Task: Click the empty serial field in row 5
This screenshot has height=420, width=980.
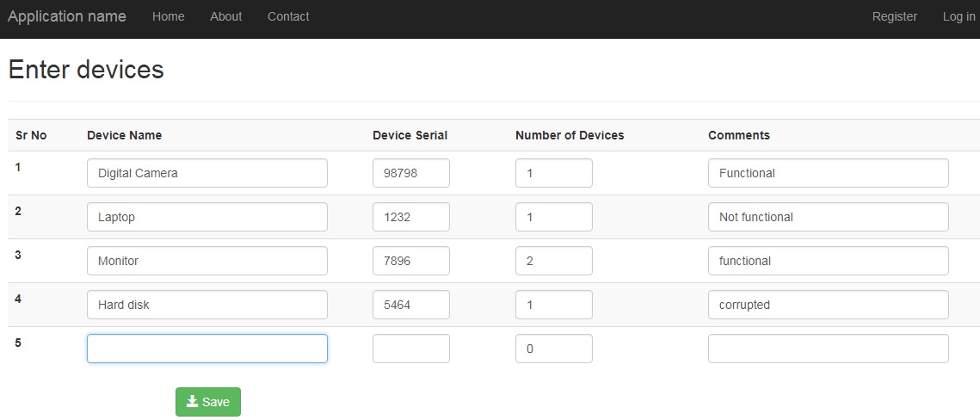Action: (x=411, y=349)
